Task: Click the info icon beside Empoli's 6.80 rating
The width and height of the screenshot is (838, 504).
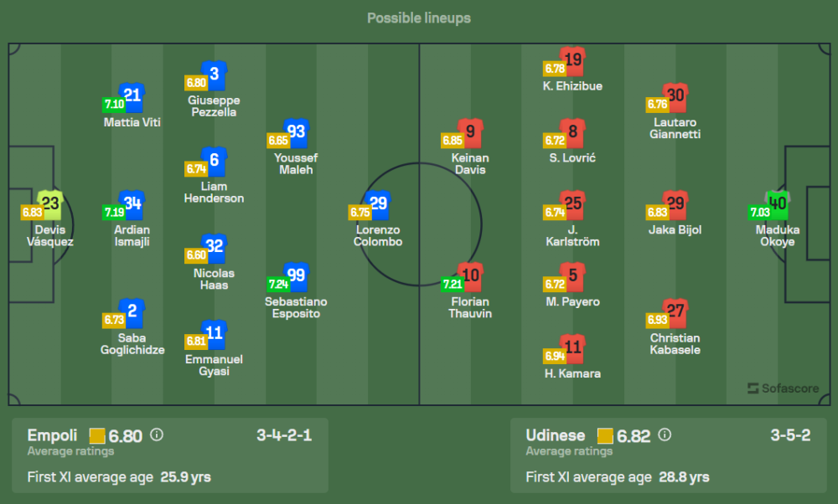Action: click(157, 435)
